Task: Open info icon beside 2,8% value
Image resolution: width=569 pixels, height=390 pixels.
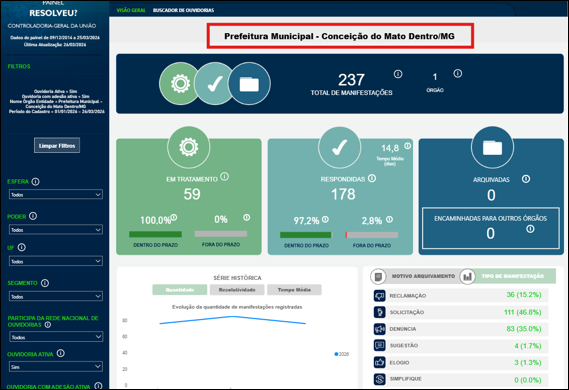Action: click(389, 219)
